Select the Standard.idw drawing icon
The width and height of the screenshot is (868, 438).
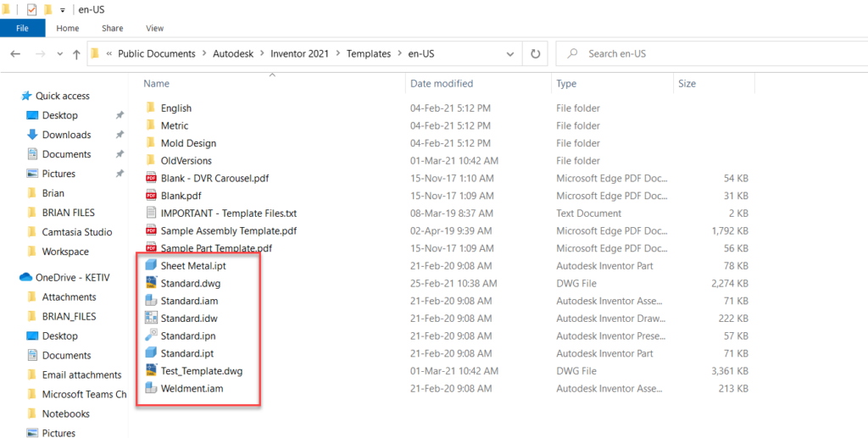click(x=151, y=318)
